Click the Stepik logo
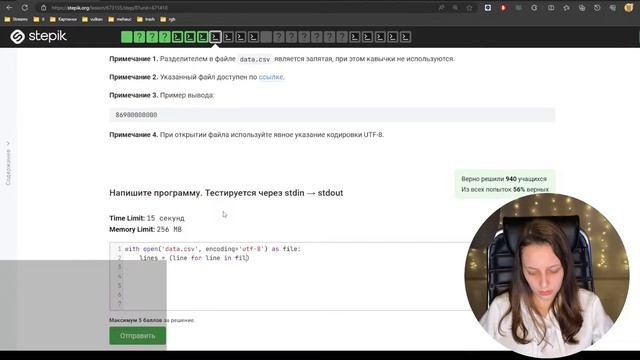 (38, 36)
